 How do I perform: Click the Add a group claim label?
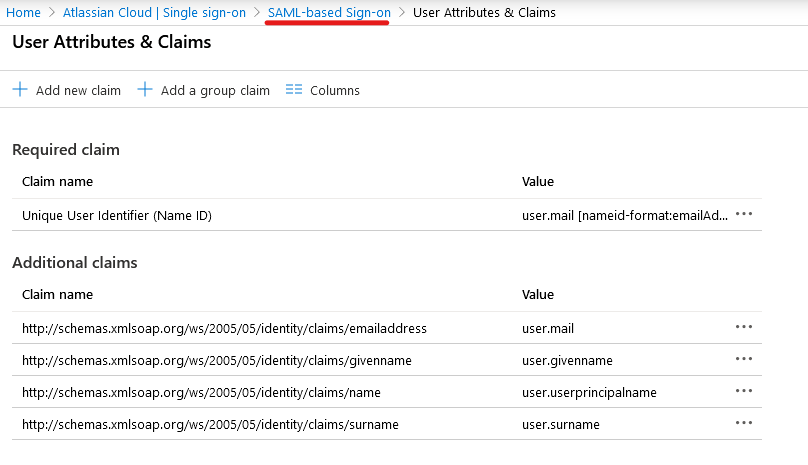coord(215,91)
